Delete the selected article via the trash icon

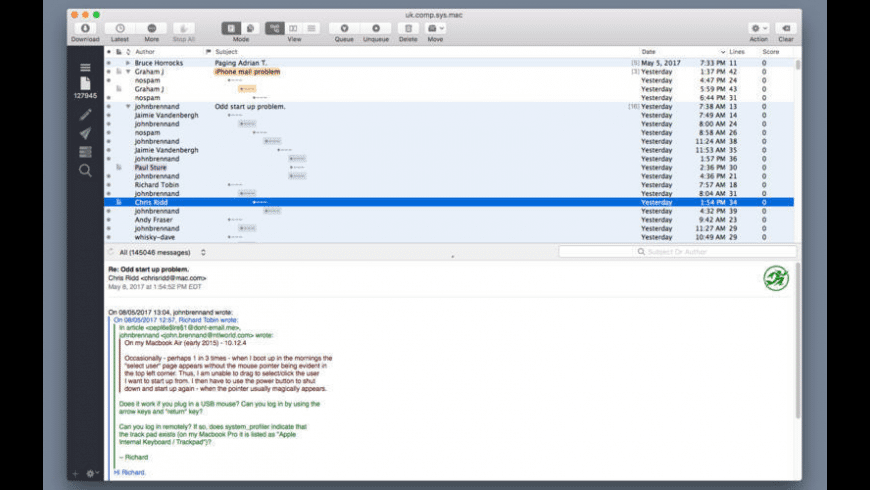pos(408,29)
